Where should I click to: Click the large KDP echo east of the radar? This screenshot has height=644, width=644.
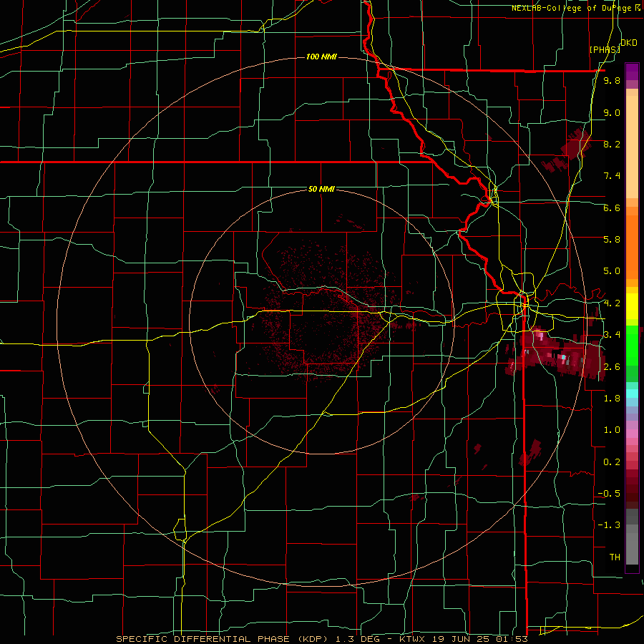pyautogui.click(x=555, y=354)
